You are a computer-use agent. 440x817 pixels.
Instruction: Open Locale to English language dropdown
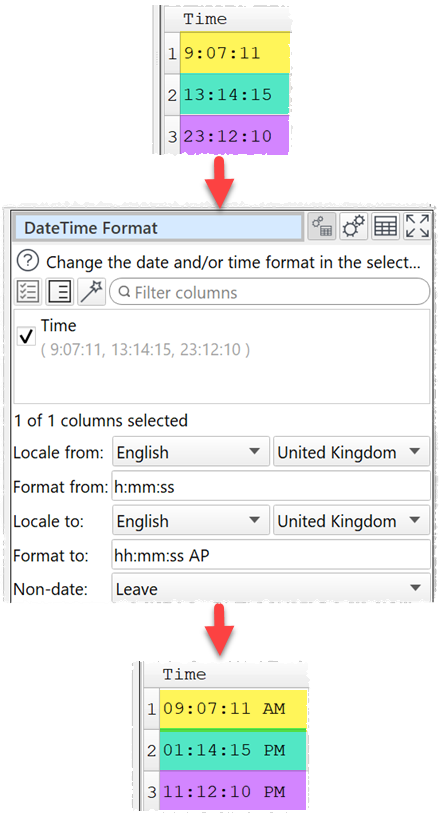coord(191,521)
